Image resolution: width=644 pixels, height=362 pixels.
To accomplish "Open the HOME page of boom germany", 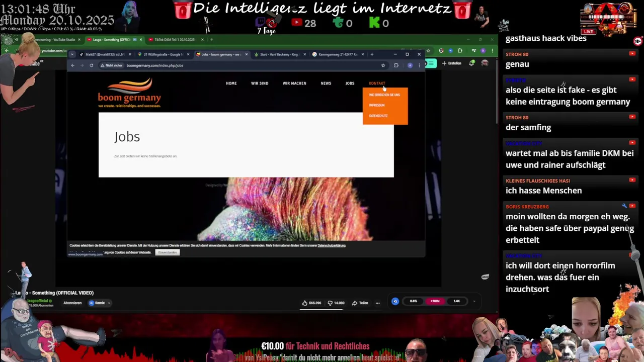I will click(231, 83).
